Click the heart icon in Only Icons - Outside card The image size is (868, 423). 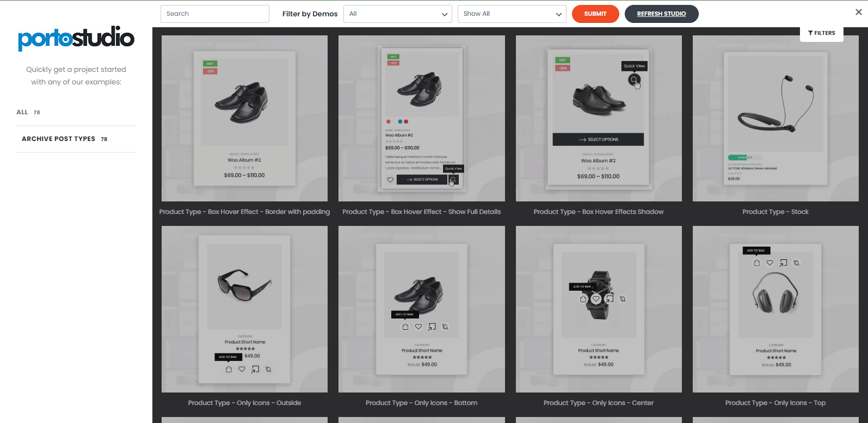click(242, 369)
